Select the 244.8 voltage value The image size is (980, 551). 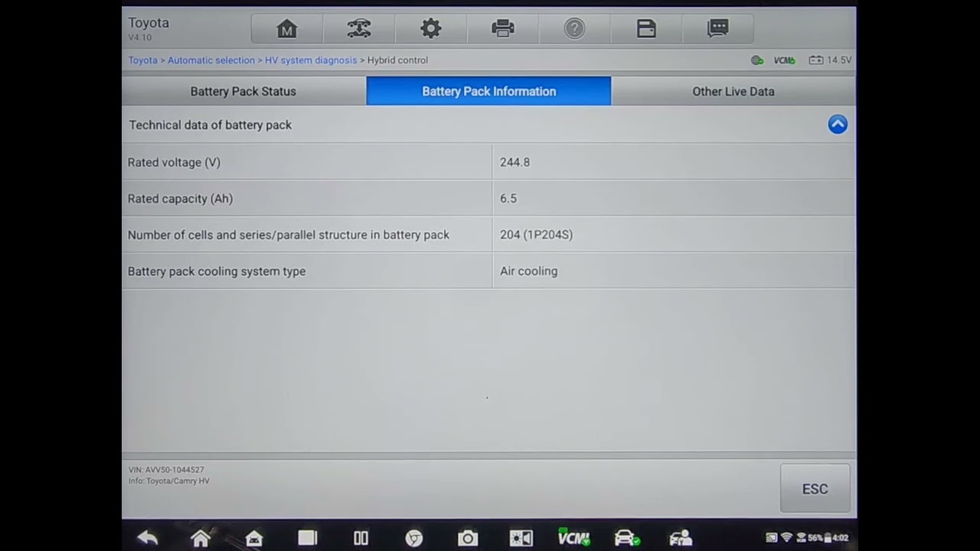[514, 162]
